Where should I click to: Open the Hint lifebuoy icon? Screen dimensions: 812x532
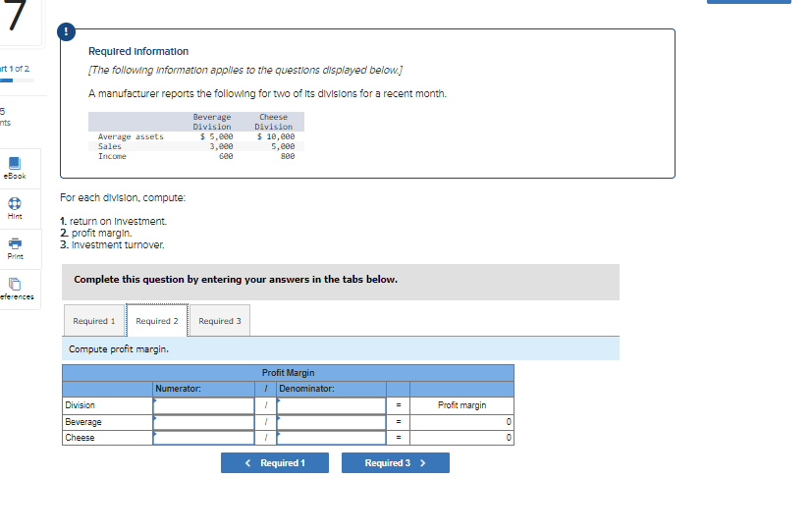tap(15, 203)
